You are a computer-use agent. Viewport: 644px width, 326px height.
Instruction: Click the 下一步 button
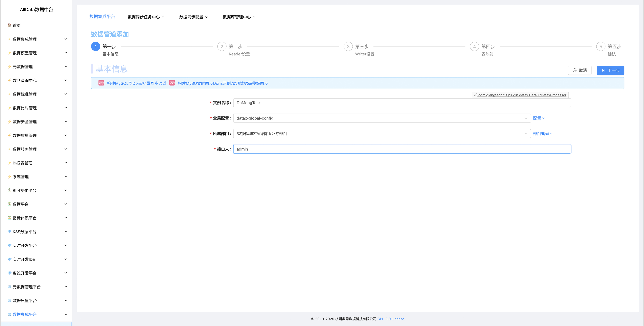pyautogui.click(x=610, y=71)
